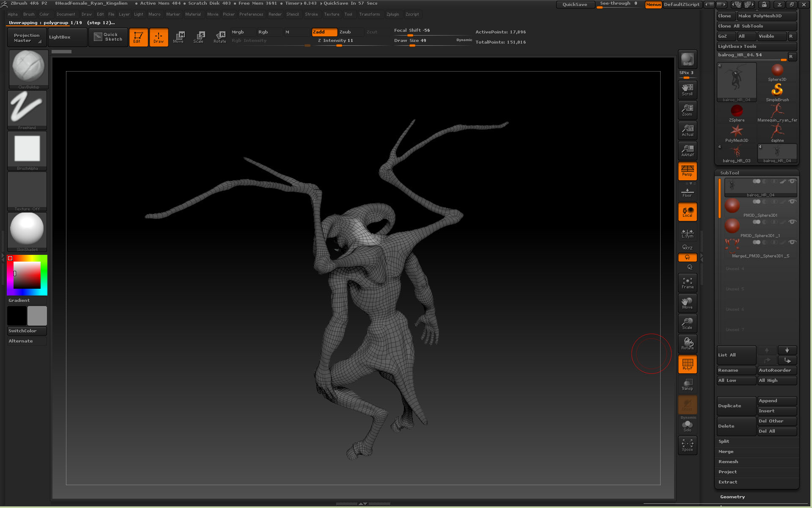
Task: Click the Frame view icon
Action: pyautogui.click(x=687, y=283)
